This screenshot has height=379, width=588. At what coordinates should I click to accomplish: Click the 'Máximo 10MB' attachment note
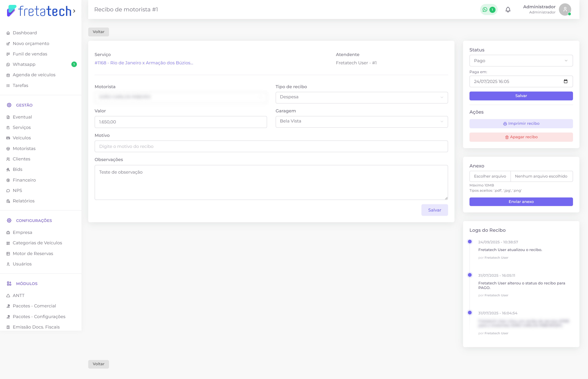point(481,185)
